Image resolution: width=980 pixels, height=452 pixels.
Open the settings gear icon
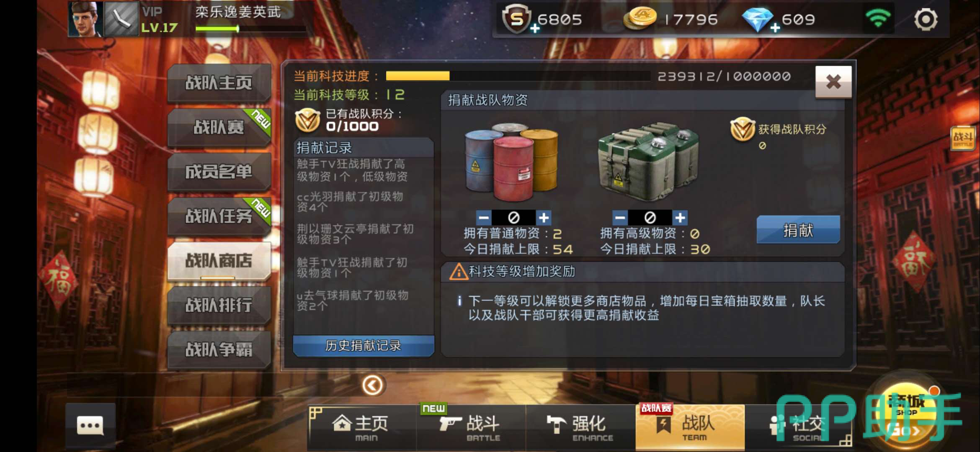[925, 19]
